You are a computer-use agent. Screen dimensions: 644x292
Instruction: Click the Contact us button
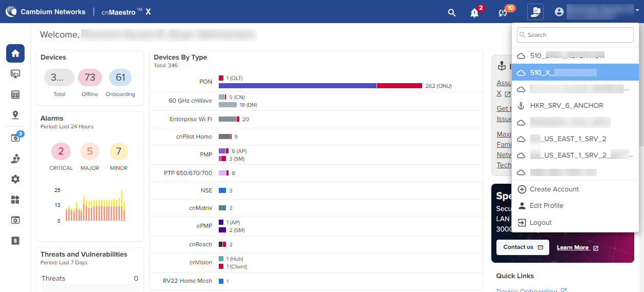522,247
